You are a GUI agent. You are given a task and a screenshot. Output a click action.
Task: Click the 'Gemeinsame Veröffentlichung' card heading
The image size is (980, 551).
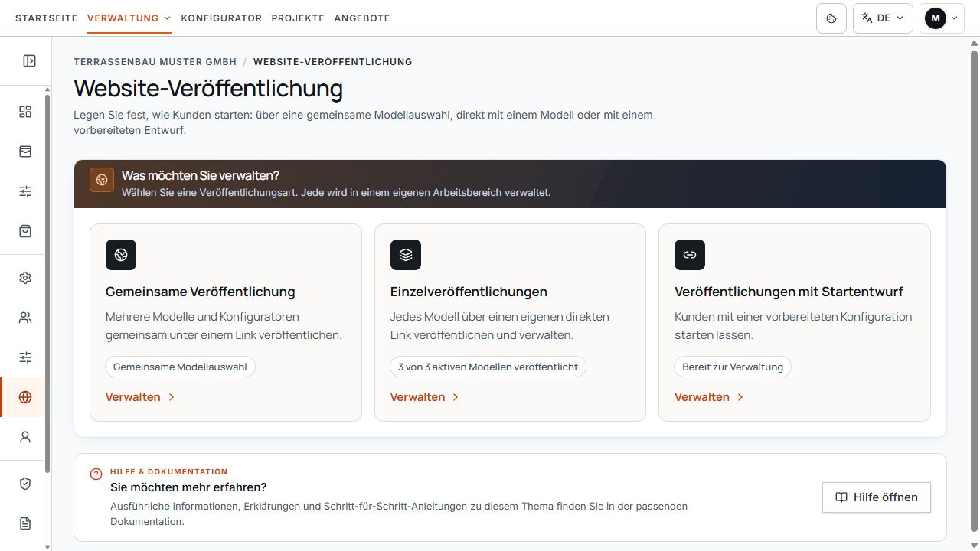point(201,292)
